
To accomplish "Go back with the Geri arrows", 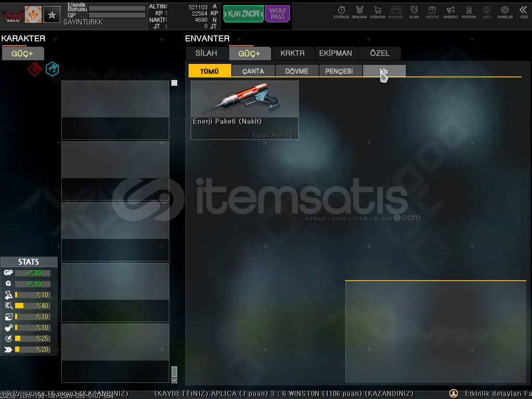I will pyautogui.click(x=524, y=12).
